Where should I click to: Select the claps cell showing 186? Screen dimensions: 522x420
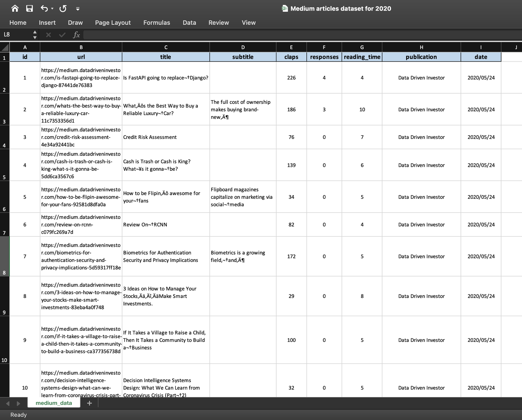pos(291,110)
